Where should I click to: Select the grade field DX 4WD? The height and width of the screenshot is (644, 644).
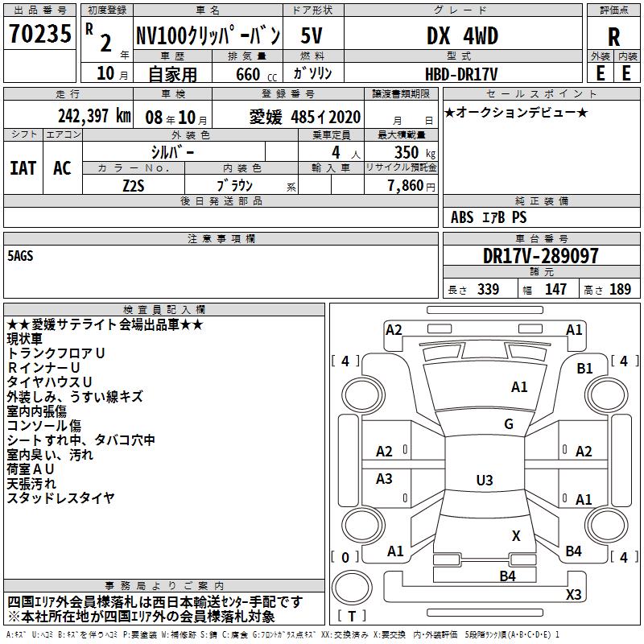461,35
